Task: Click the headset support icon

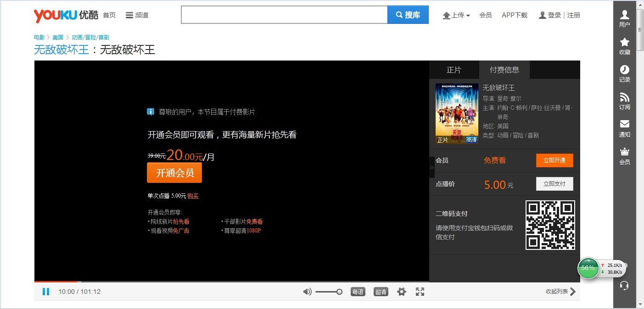Action: (x=624, y=286)
